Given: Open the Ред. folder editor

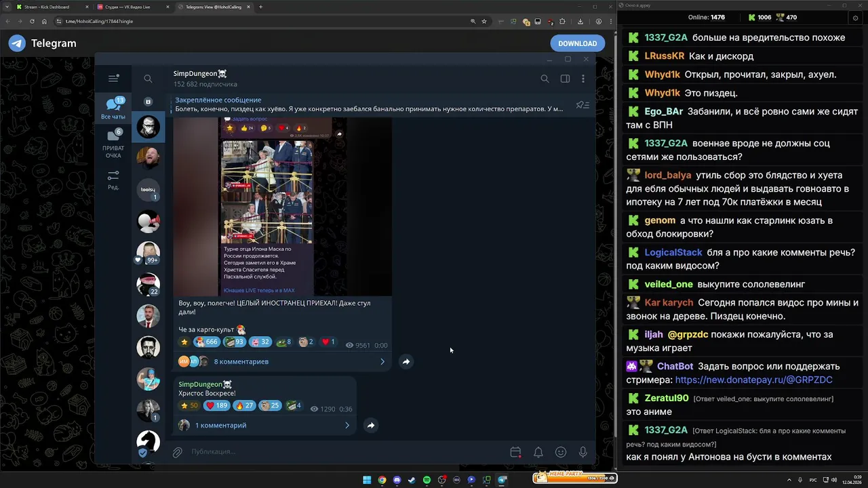Looking at the screenshot, I should pos(113,180).
